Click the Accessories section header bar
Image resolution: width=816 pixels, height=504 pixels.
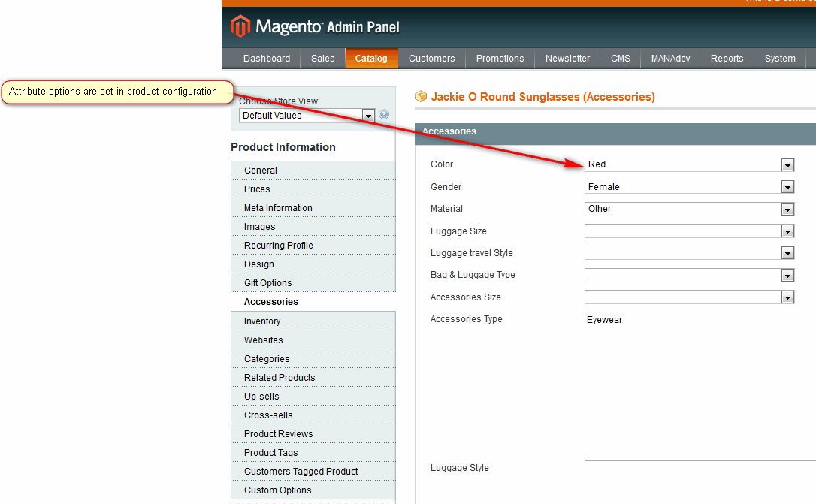[x=615, y=134]
